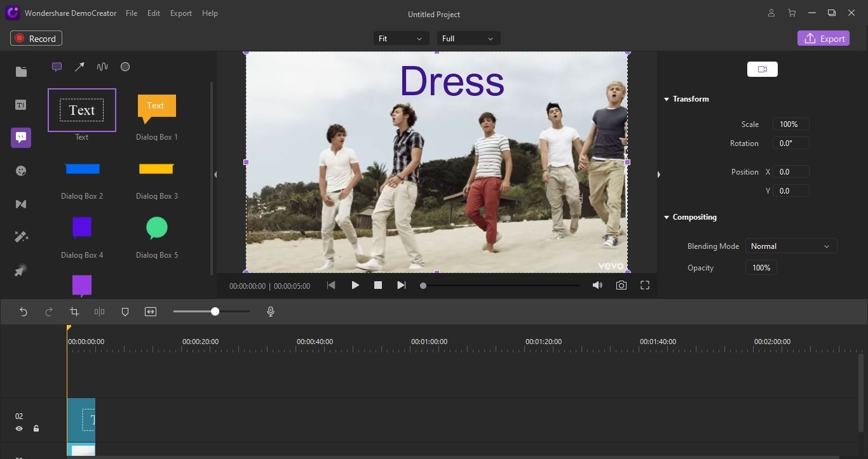Choose the Dialog Box 5 preset

(157, 228)
